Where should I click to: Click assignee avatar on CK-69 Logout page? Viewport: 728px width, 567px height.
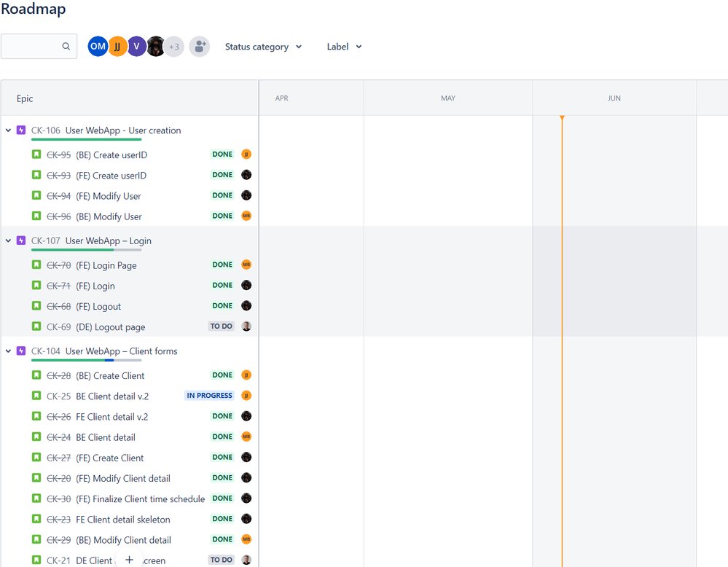tap(246, 326)
